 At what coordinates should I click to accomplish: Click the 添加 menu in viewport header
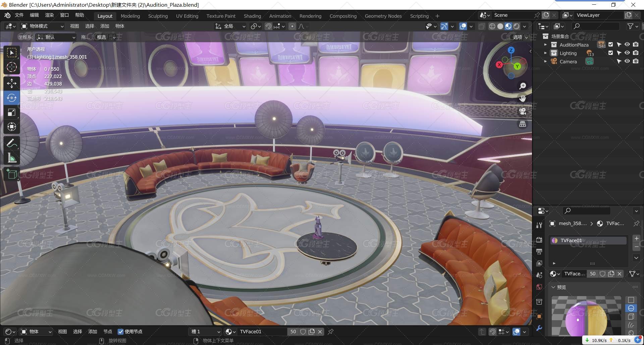pos(105,26)
